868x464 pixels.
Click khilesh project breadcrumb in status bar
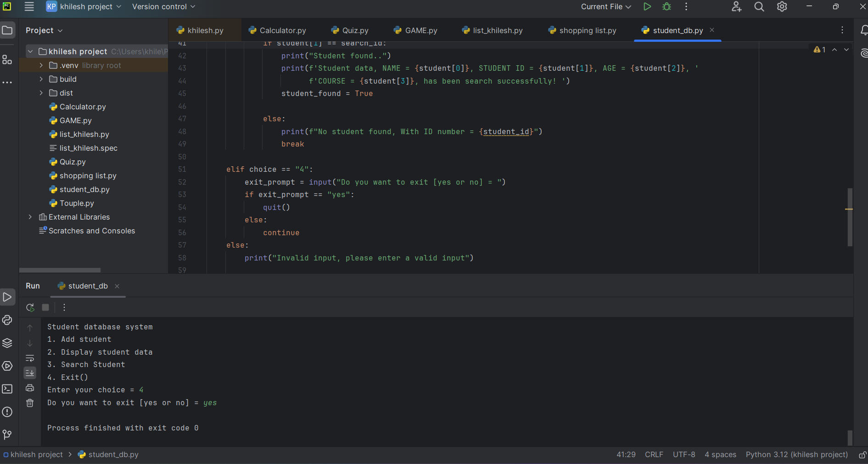point(33,455)
